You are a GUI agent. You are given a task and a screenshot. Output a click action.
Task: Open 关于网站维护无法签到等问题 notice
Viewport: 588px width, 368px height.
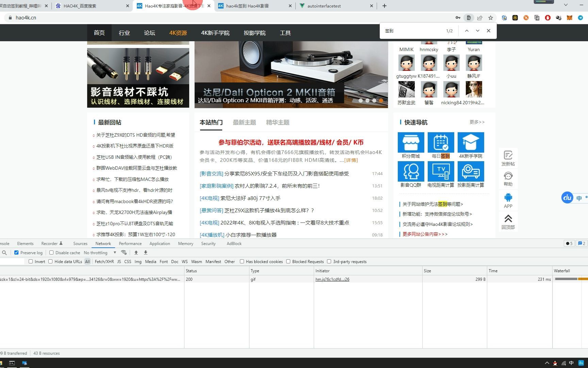(433, 204)
